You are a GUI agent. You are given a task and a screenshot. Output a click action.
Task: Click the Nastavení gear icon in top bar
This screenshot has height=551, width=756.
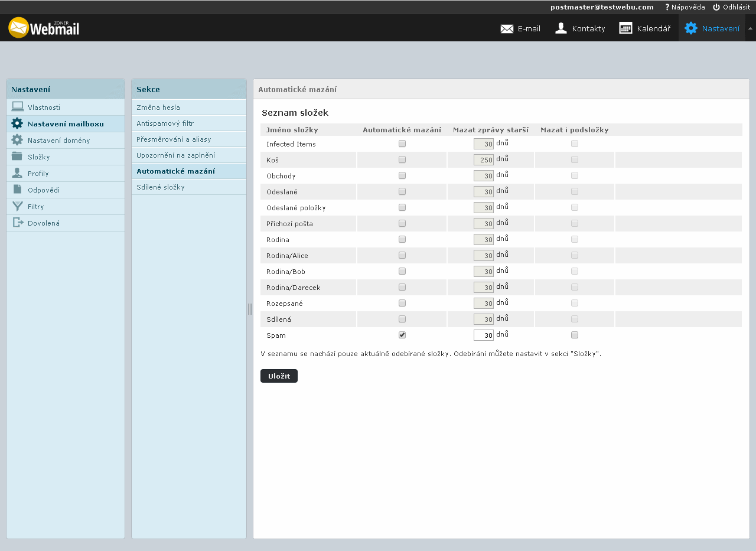[x=690, y=28]
